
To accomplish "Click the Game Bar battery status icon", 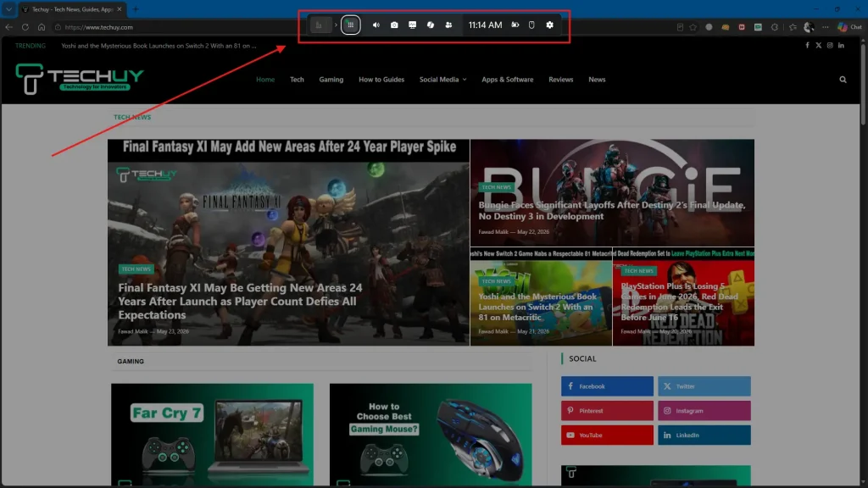I will [515, 25].
